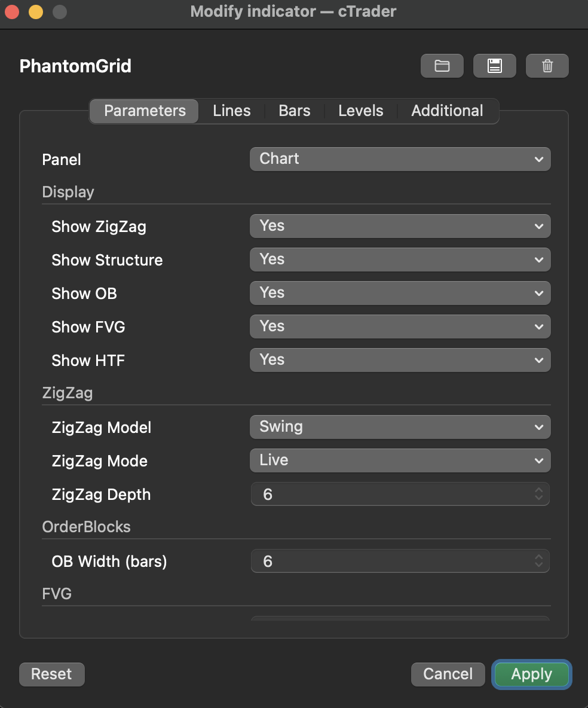
Task: Apply the indicator changes
Action: pyautogui.click(x=531, y=674)
